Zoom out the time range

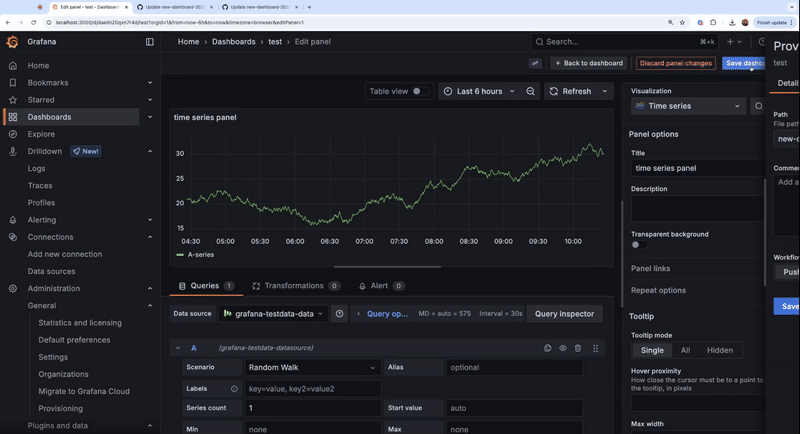(x=531, y=91)
